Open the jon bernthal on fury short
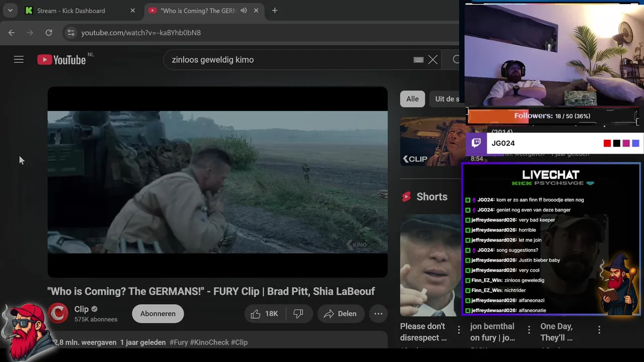 [493, 332]
